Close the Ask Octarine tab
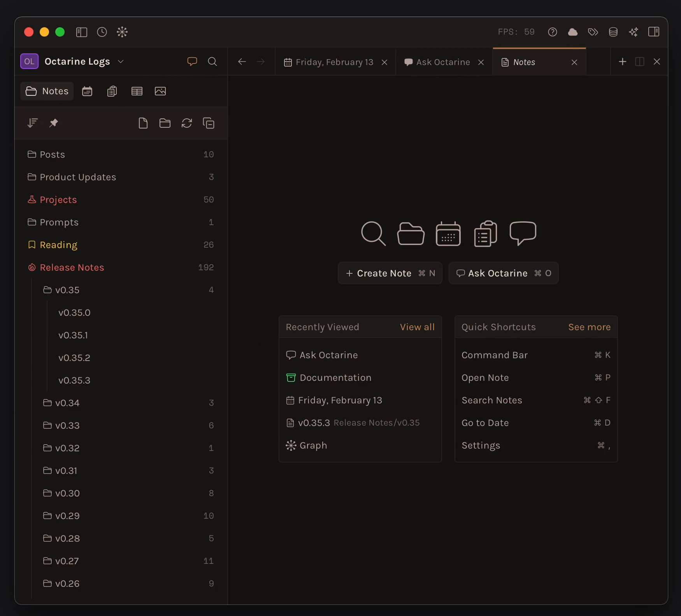The image size is (681, 616). point(481,62)
